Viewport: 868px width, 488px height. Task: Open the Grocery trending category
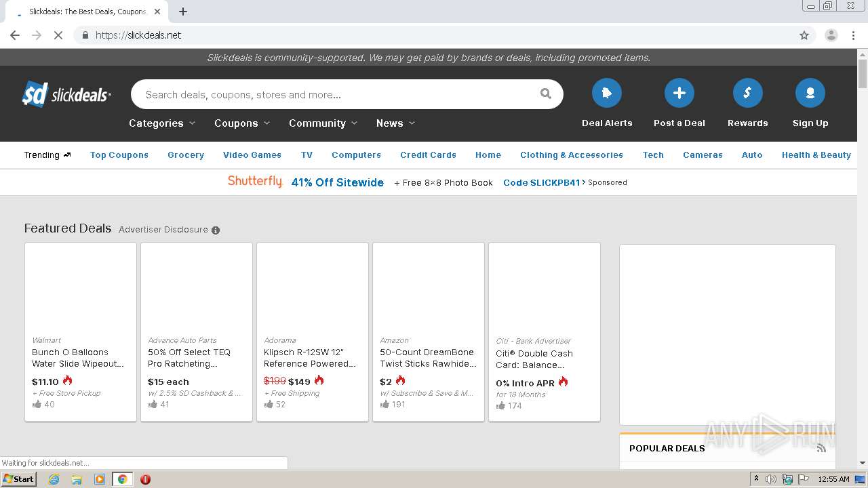186,155
